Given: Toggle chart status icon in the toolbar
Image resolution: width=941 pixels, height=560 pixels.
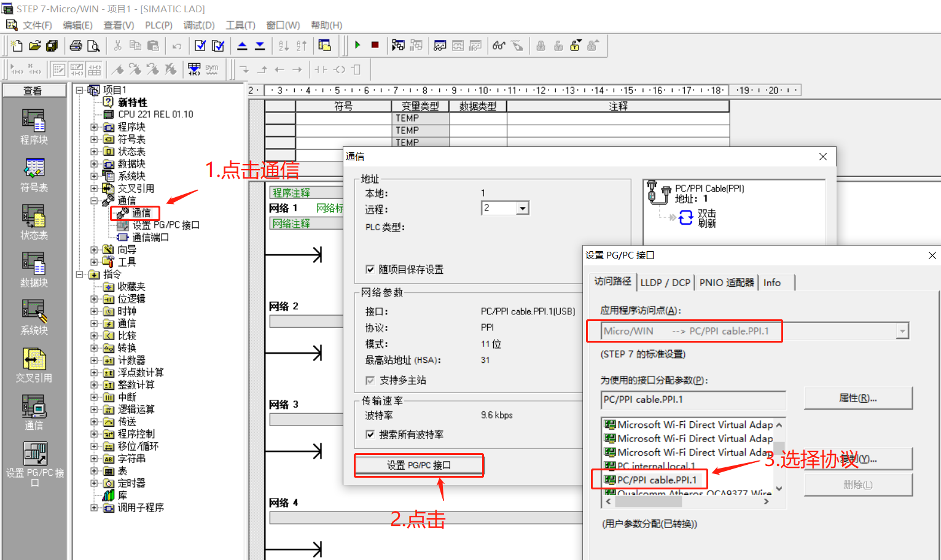Looking at the screenshot, I should 440,45.
